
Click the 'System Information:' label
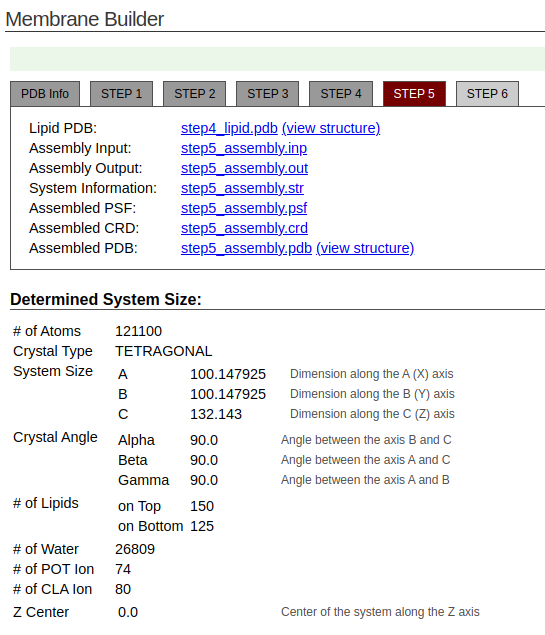coord(93,188)
